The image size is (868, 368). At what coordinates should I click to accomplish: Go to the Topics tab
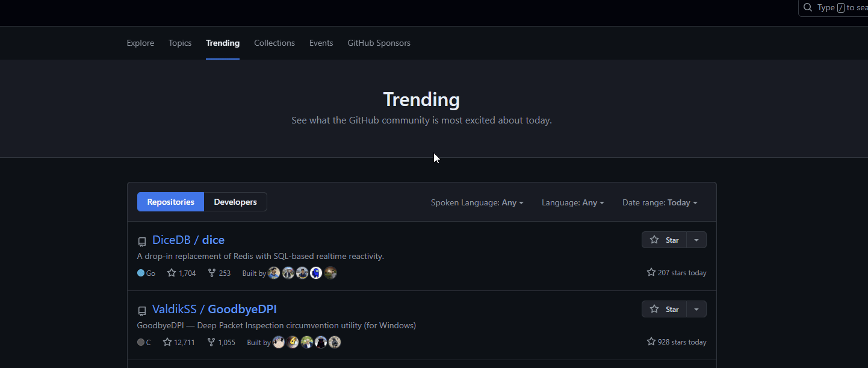180,43
